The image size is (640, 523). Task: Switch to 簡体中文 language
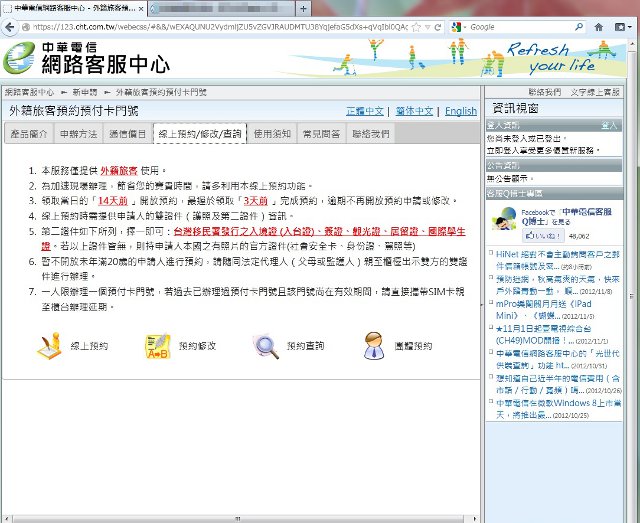tap(412, 111)
